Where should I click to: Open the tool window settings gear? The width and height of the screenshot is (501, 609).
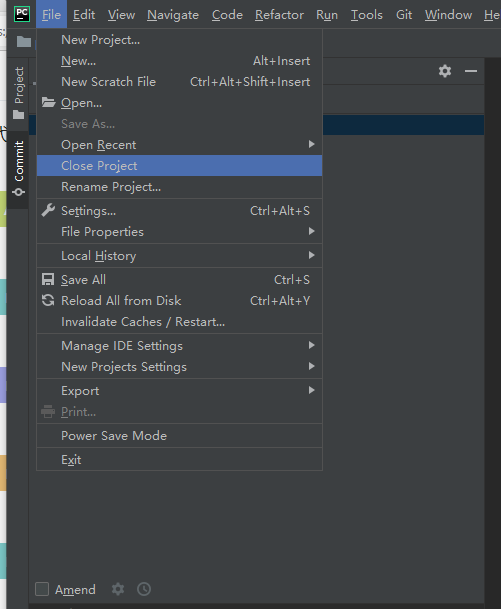click(445, 71)
